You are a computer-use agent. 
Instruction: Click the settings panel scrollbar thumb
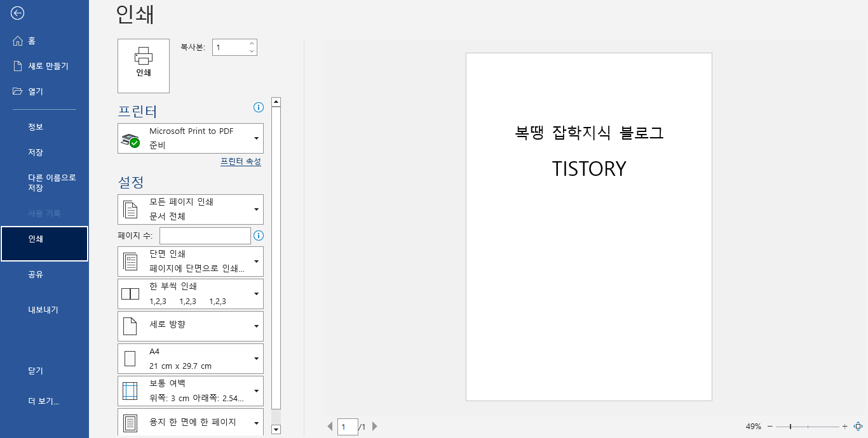[276, 258]
